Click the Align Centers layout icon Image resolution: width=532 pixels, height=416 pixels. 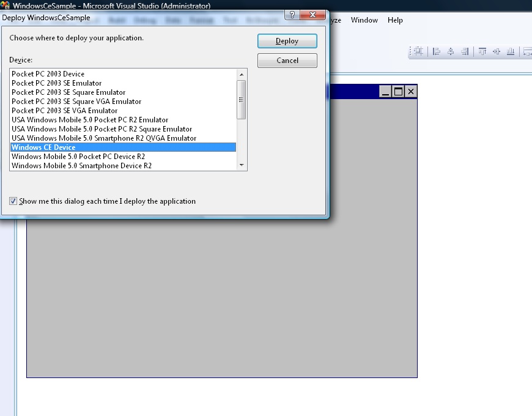tap(451, 51)
